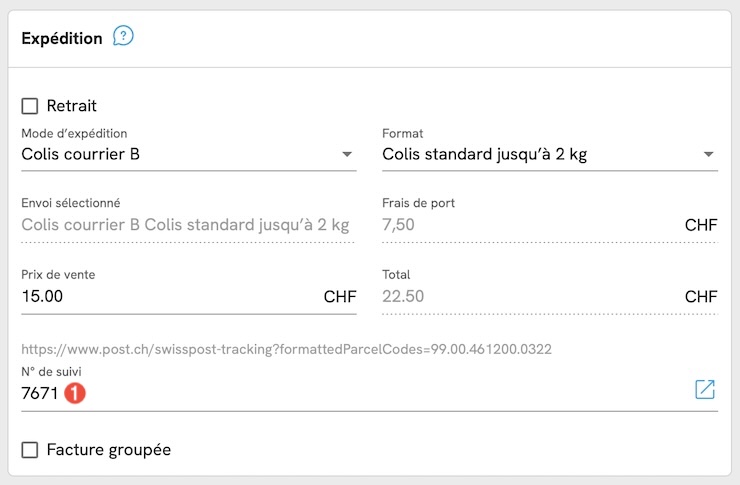The height and width of the screenshot is (485, 740).
Task: Click CHF beside the Prix de vente
Action: tap(340, 296)
